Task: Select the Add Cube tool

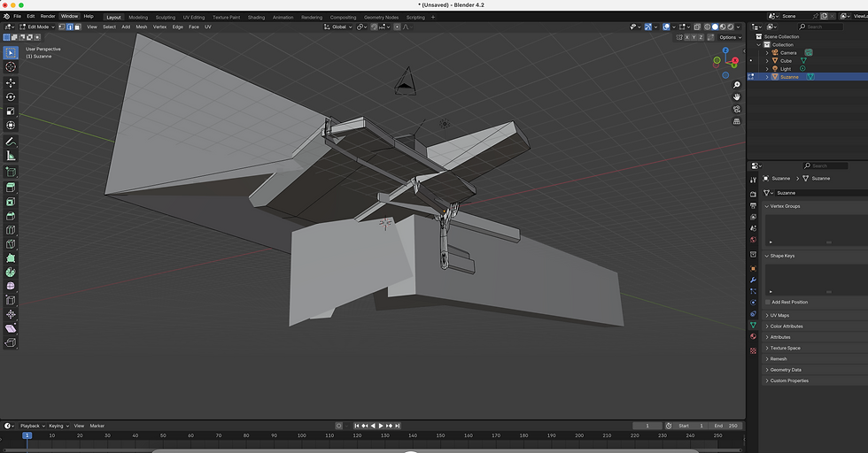Action: pos(11,172)
